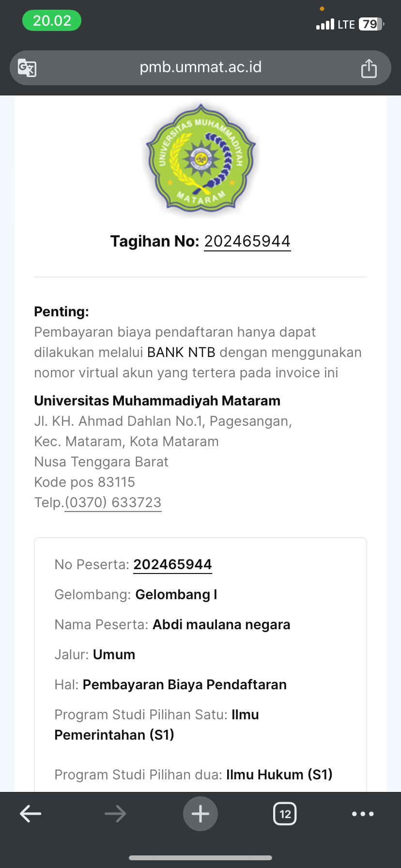This screenshot has height=868, width=401.
Task: Tap the translate page icon
Action: tap(27, 68)
